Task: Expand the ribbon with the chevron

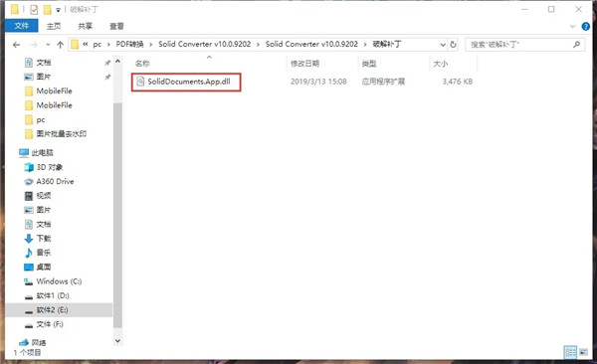Action: [x=572, y=26]
